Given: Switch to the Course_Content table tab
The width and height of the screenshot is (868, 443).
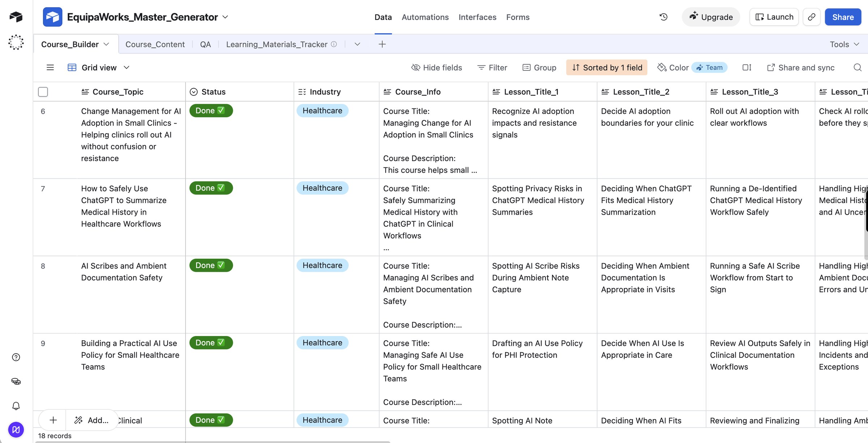Looking at the screenshot, I should [155, 44].
